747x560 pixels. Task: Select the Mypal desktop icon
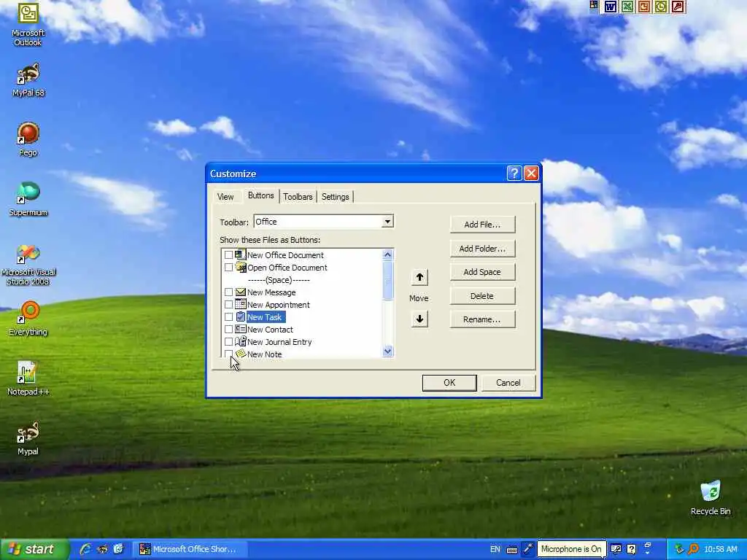(28, 438)
